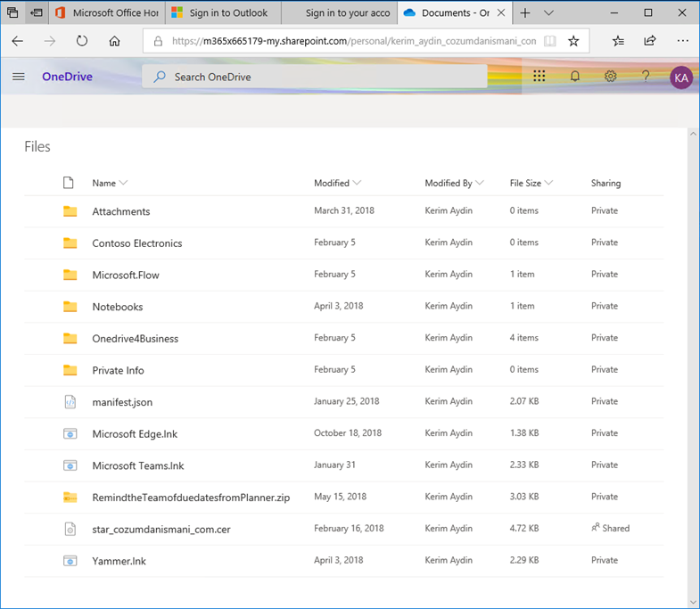The height and width of the screenshot is (609, 700).
Task: Toggle the OneDrive hamburger navigation menu
Action: (x=19, y=77)
